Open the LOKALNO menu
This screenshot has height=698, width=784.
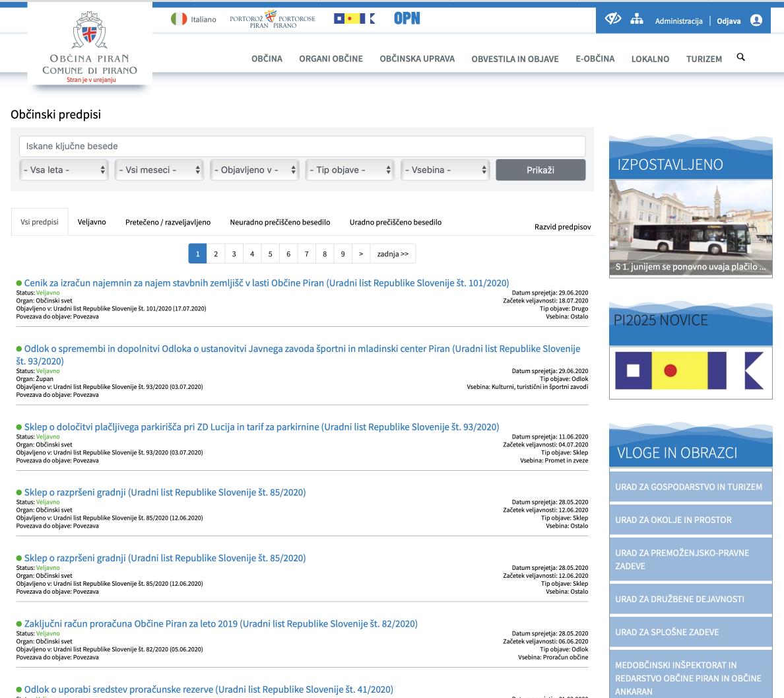coord(650,59)
